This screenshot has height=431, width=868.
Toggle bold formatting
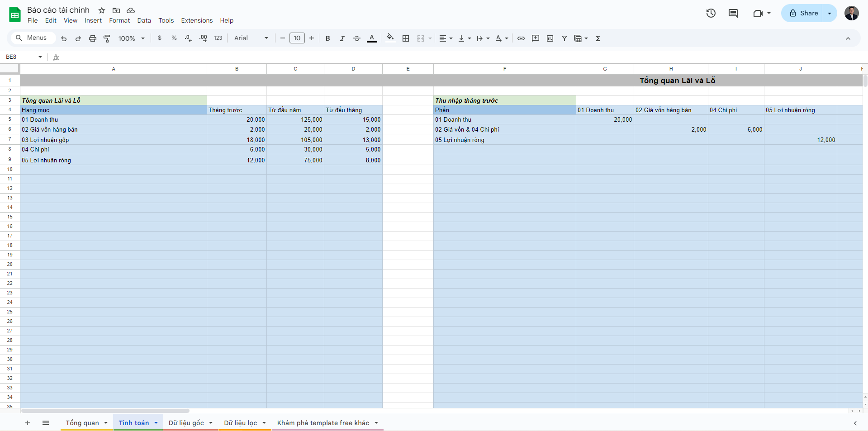tap(328, 38)
